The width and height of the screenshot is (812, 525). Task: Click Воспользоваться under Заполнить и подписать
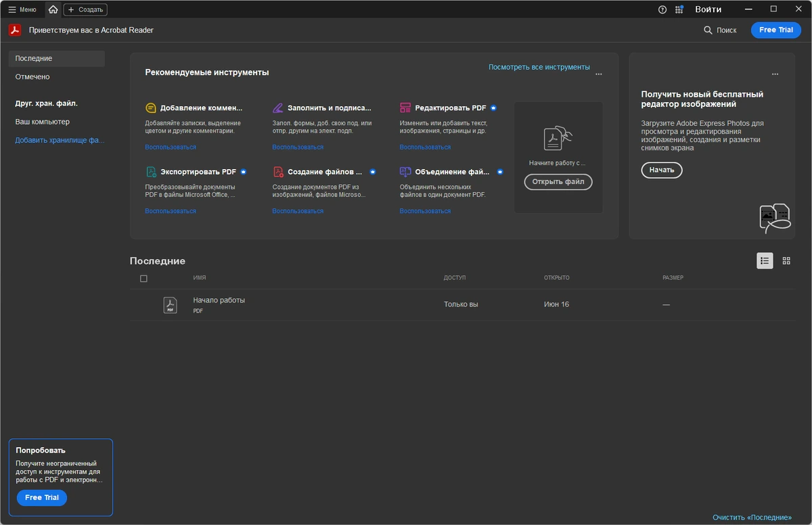coord(298,147)
